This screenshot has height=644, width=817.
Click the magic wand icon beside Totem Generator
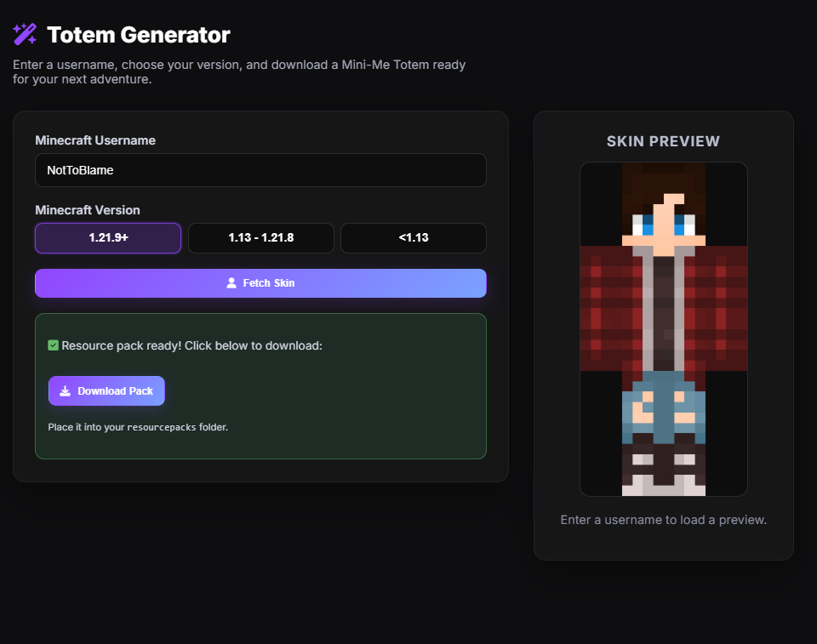[25, 35]
